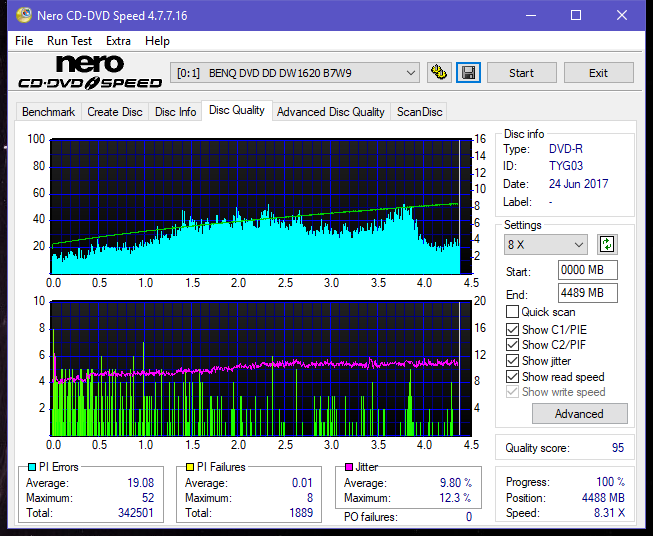The image size is (653, 536).
Task: Click the End position field 4489 MB
Action: pyautogui.click(x=588, y=293)
